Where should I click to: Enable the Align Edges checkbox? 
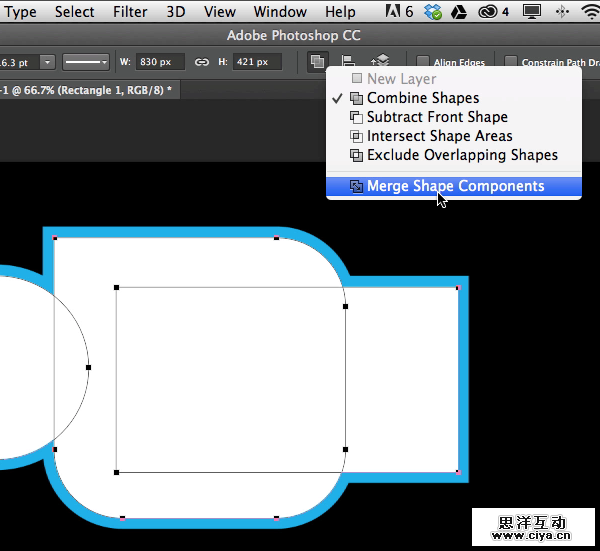(423, 62)
